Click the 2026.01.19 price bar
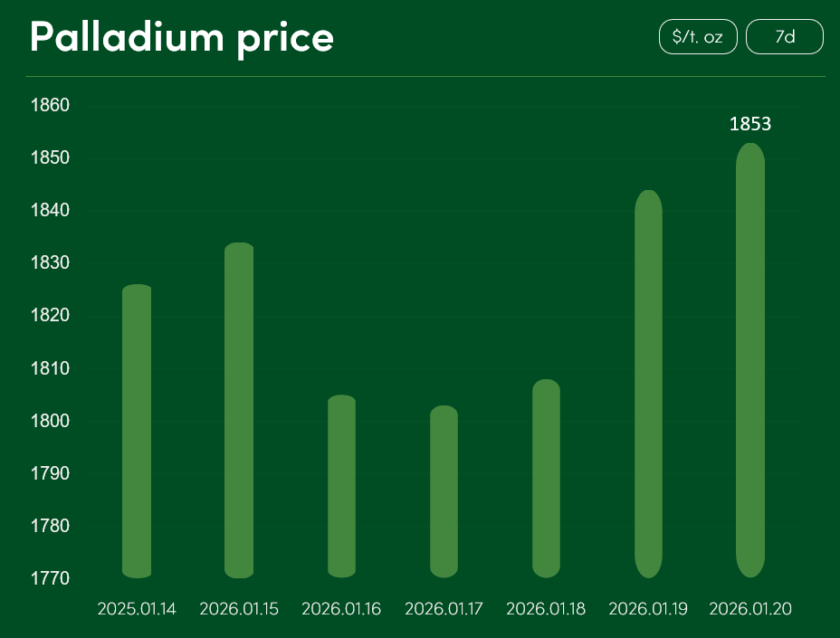Viewport: 840px width, 638px height. (648, 384)
